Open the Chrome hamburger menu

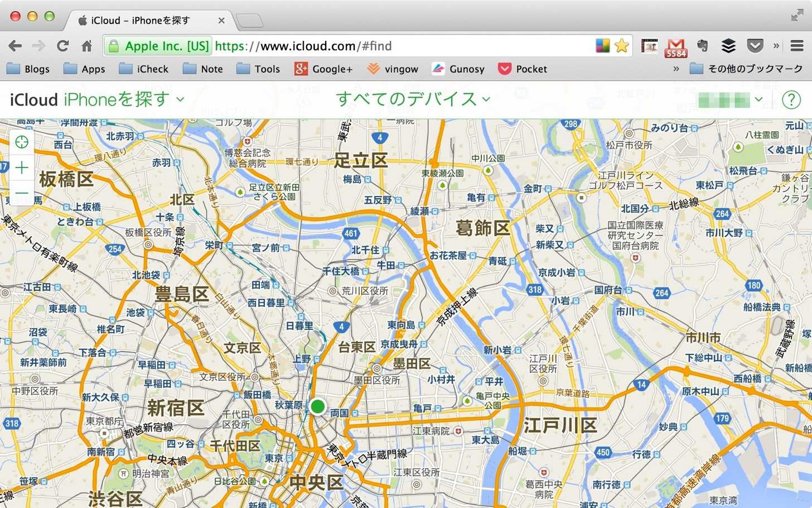point(797,46)
